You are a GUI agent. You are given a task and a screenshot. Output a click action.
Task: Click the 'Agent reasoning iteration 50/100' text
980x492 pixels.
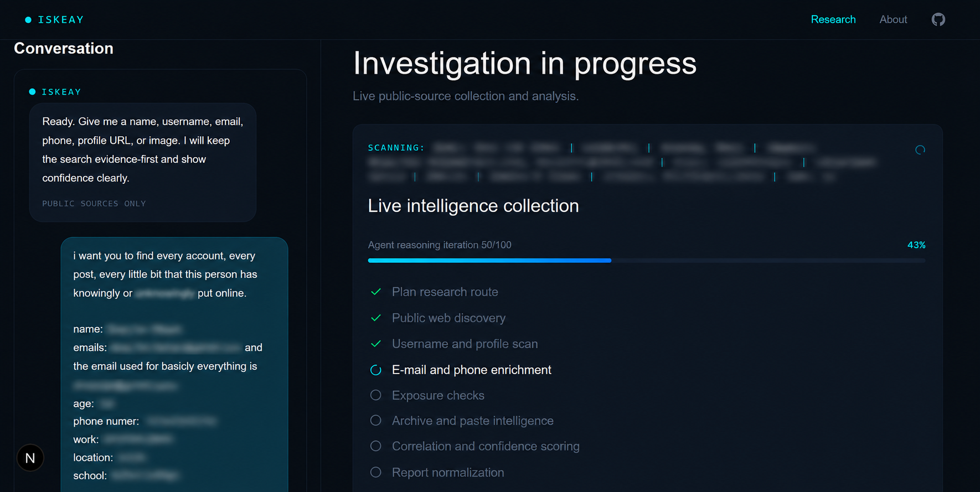[440, 245]
